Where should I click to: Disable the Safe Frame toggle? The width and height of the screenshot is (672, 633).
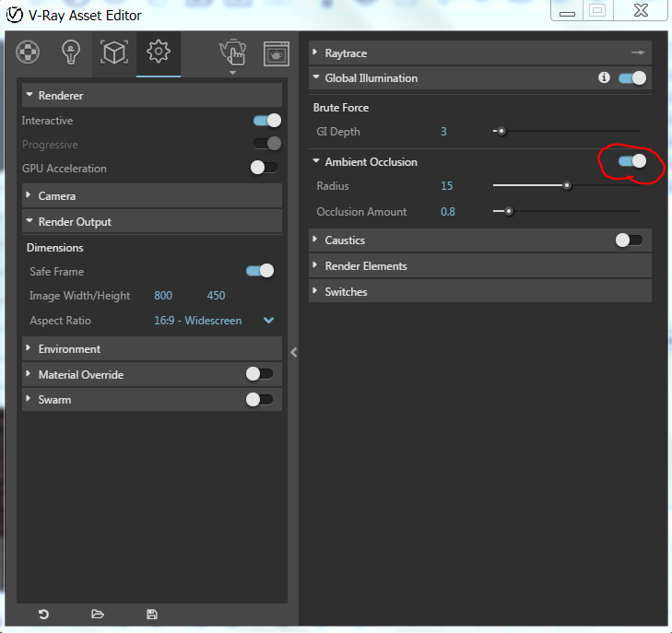pyautogui.click(x=260, y=271)
